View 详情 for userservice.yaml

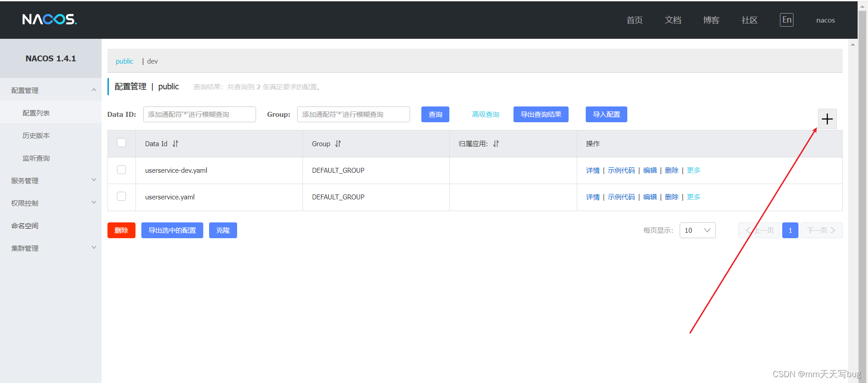click(x=593, y=197)
